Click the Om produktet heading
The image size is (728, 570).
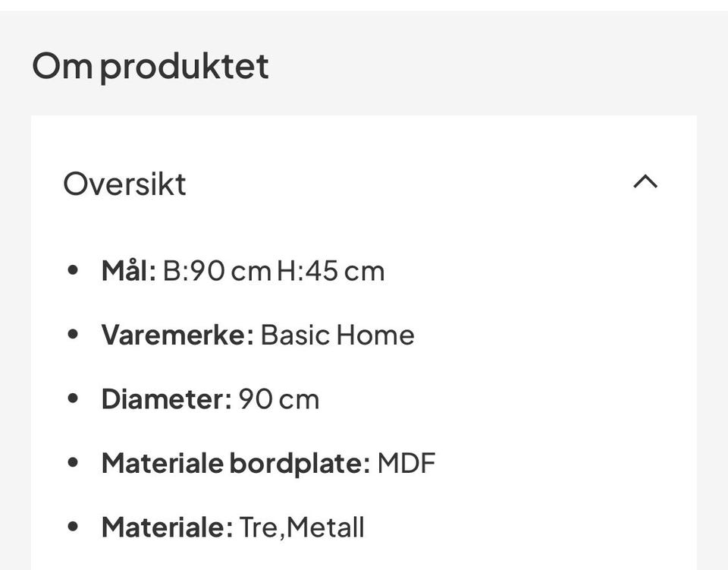[150, 67]
